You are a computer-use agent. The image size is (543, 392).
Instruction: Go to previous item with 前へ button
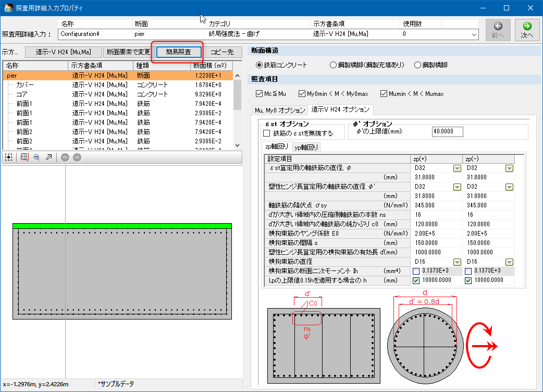[x=498, y=30]
